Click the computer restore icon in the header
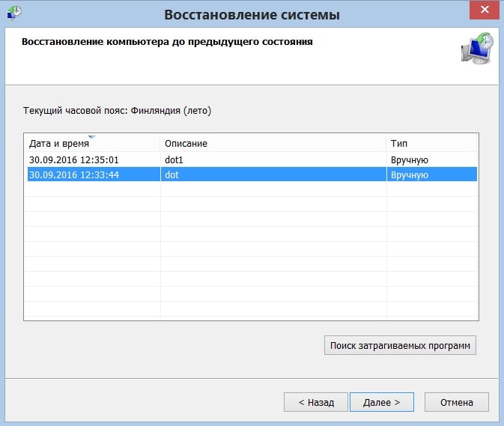The image size is (504, 426). (477, 48)
